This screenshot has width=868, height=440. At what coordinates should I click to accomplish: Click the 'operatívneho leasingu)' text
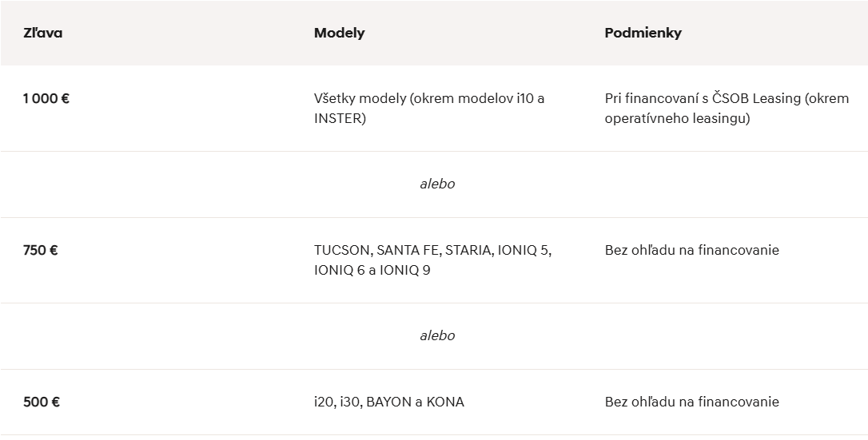(677, 119)
